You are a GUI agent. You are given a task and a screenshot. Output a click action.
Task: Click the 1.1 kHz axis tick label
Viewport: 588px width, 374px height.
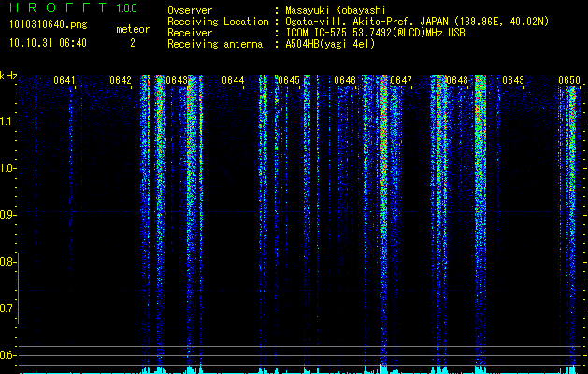click(x=7, y=122)
